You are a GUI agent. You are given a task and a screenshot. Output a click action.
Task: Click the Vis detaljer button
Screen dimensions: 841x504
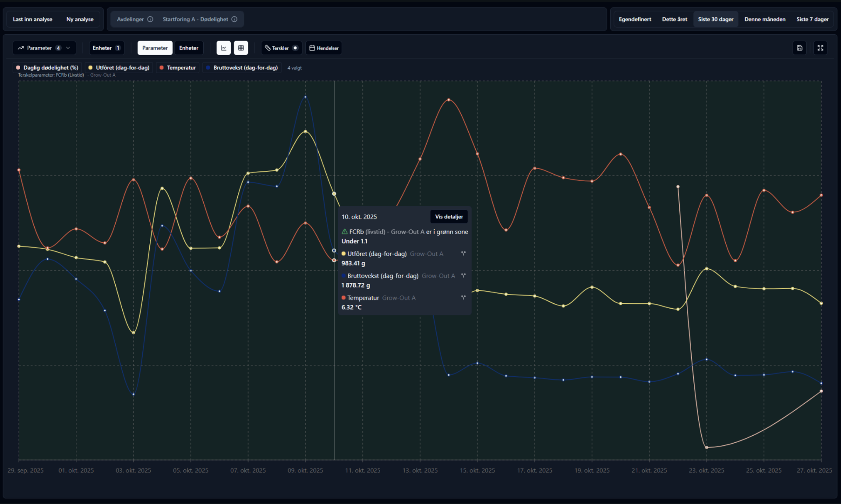449,217
